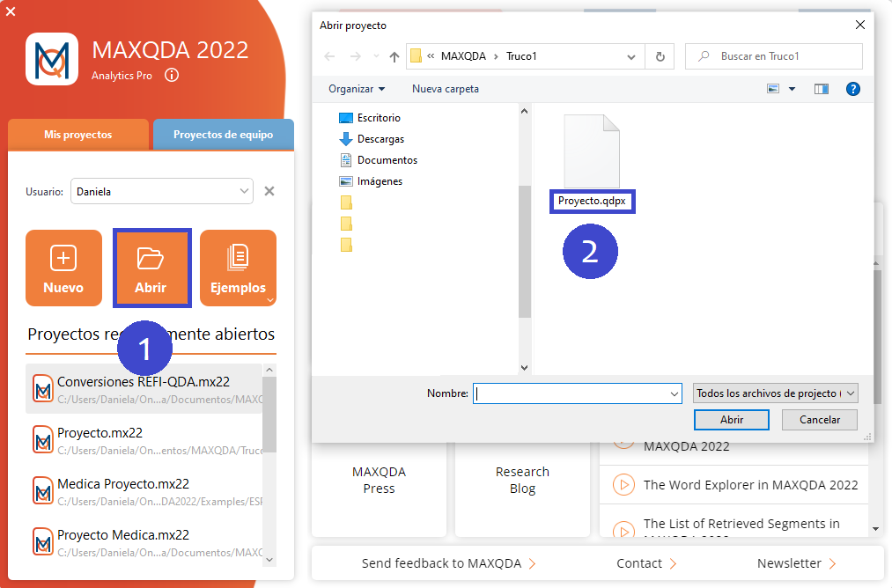This screenshot has height=588, width=892.
Task: Create a project with the Nuevo button
Action: 63,268
